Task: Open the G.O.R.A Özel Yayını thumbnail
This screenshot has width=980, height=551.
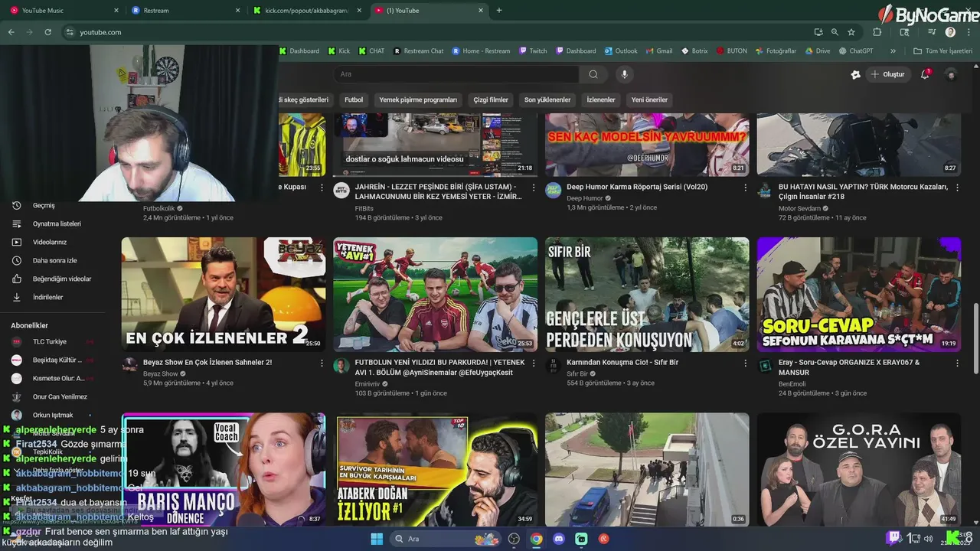Action: (859, 469)
